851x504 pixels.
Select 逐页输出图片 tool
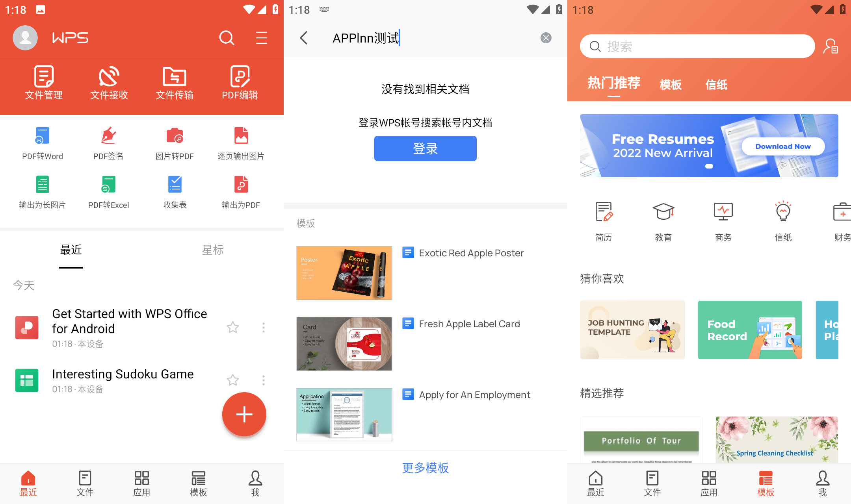point(240,142)
